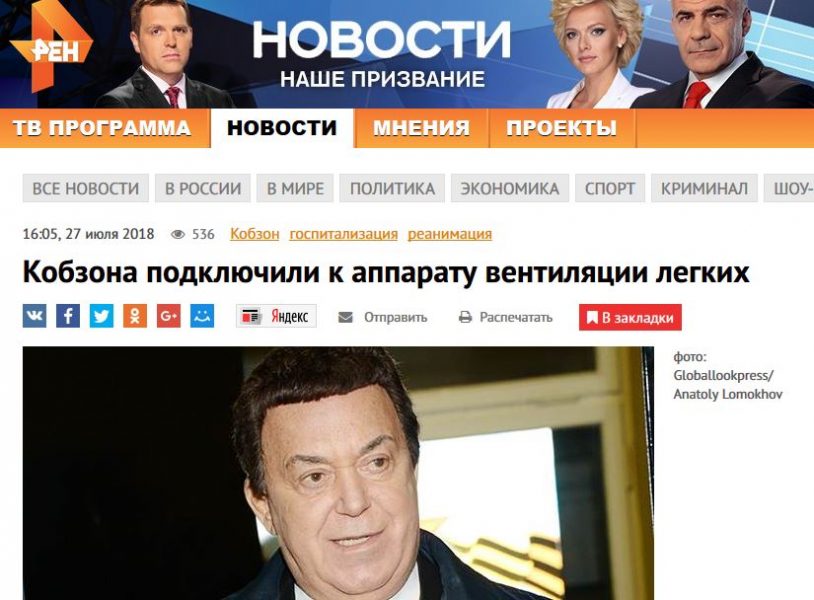Share article on Facebook

coord(68,316)
